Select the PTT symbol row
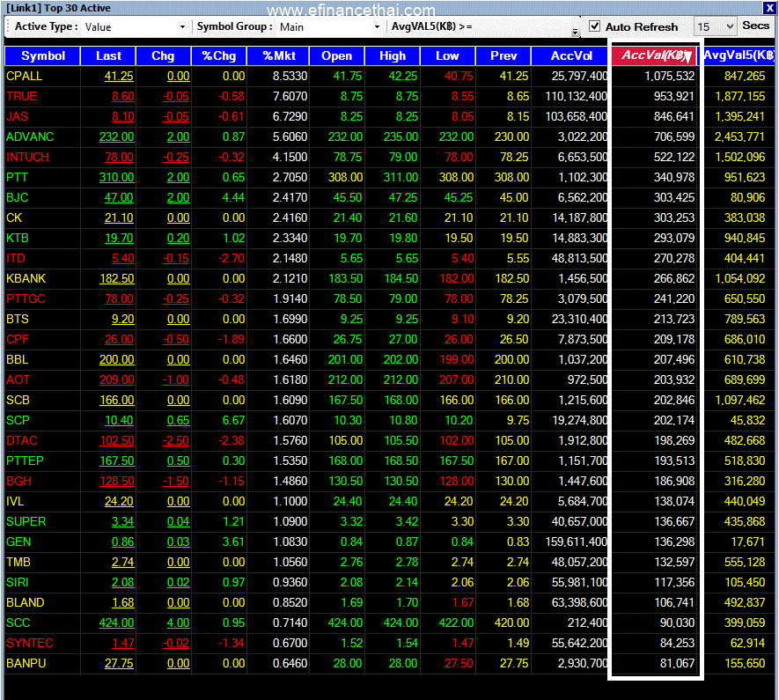 click(x=389, y=177)
